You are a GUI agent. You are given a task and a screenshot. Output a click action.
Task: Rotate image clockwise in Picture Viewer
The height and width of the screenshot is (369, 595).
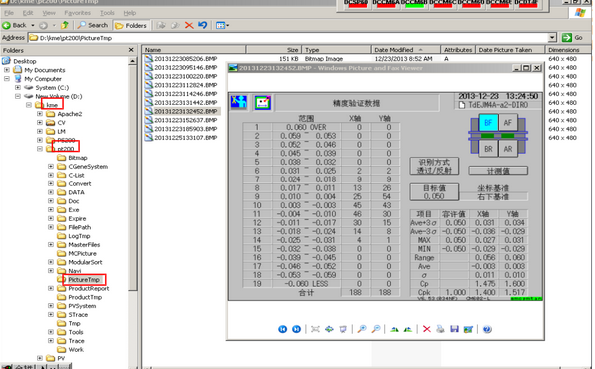(x=394, y=329)
